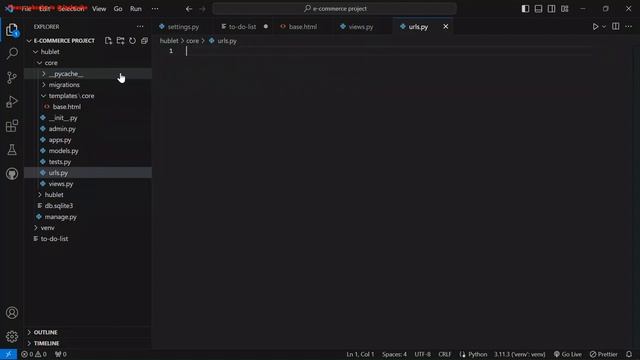Open the Extensions view

tap(12, 126)
